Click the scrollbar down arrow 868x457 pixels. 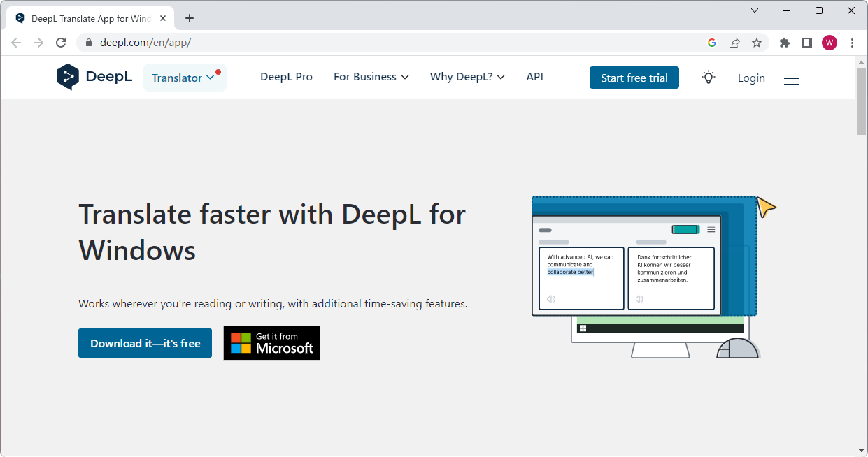(x=861, y=451)
